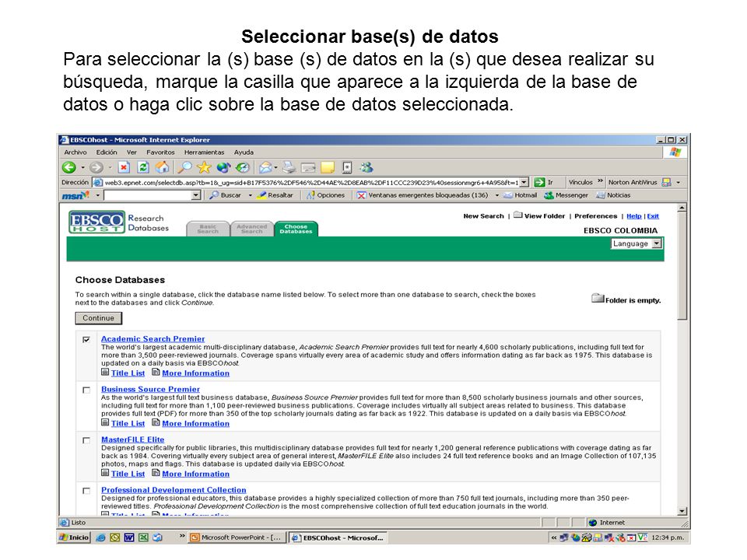The width and height of the screenshot is (747, 560).
Task: Click the MSN logo in the MSN toolbar
Action: tap(75, 195)
